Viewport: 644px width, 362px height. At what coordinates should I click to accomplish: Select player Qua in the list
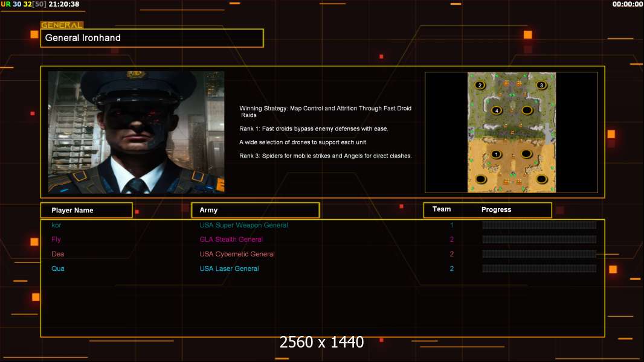58,268
